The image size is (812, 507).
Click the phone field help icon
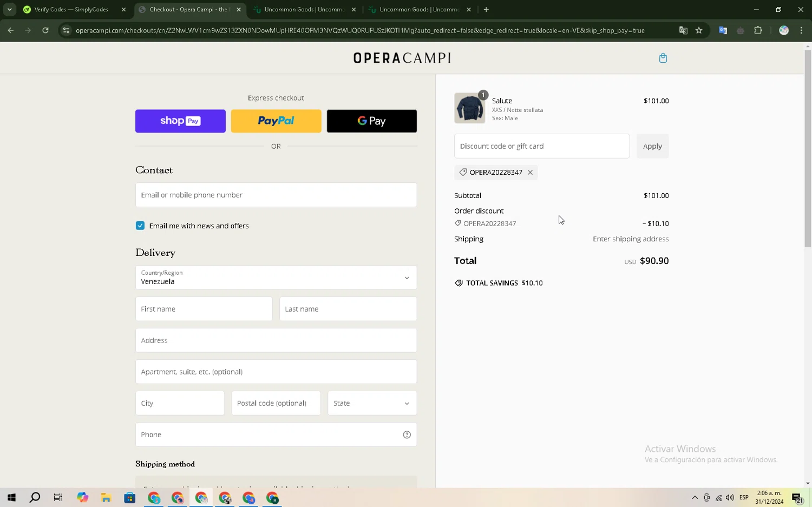tap(407, 434)
